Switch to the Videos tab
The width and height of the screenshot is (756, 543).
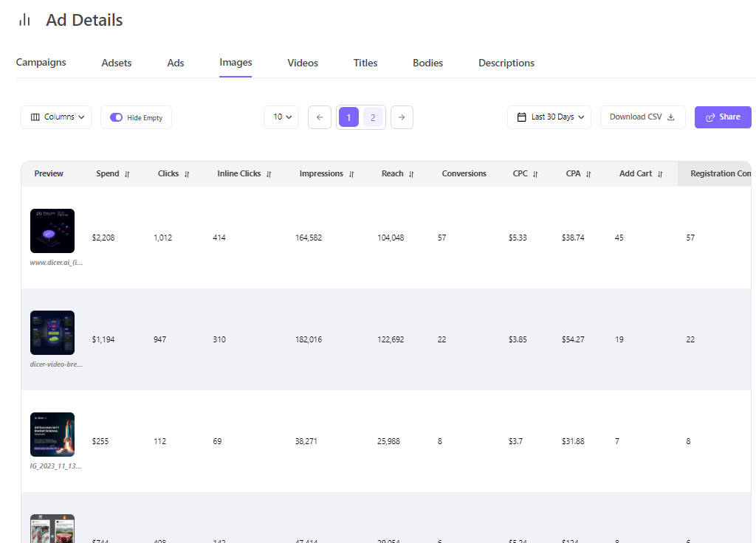(x=303, y=63)
